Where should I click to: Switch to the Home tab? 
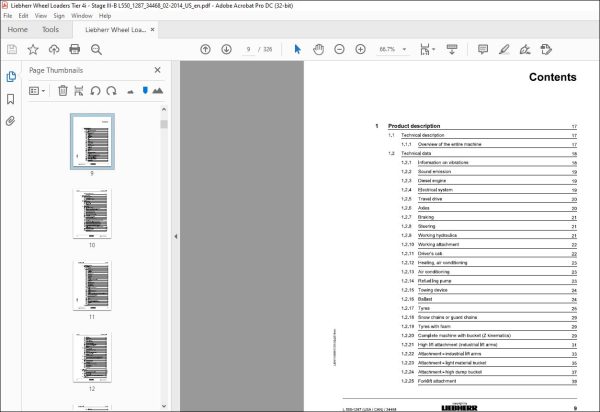click(18, 29)
